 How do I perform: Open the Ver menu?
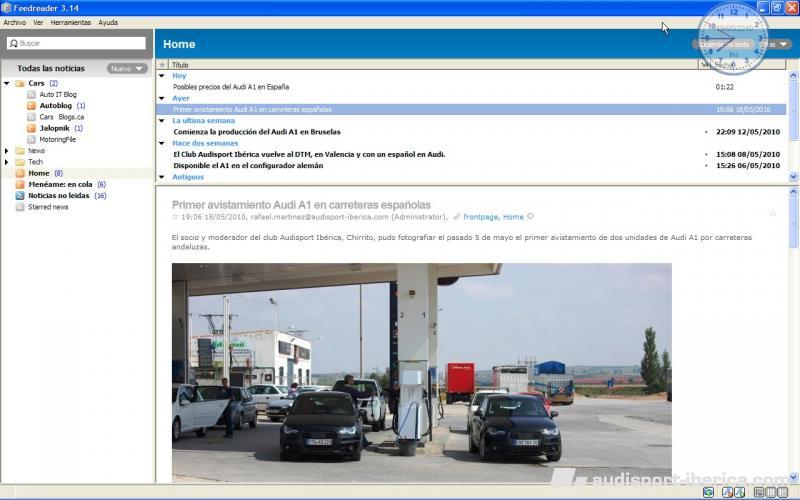(x=38, y=22)
